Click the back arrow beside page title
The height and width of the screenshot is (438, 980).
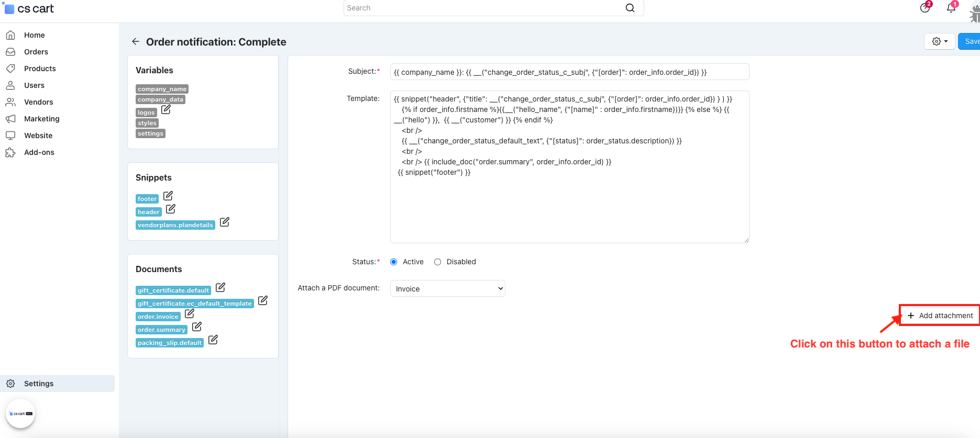pos(136,41)
